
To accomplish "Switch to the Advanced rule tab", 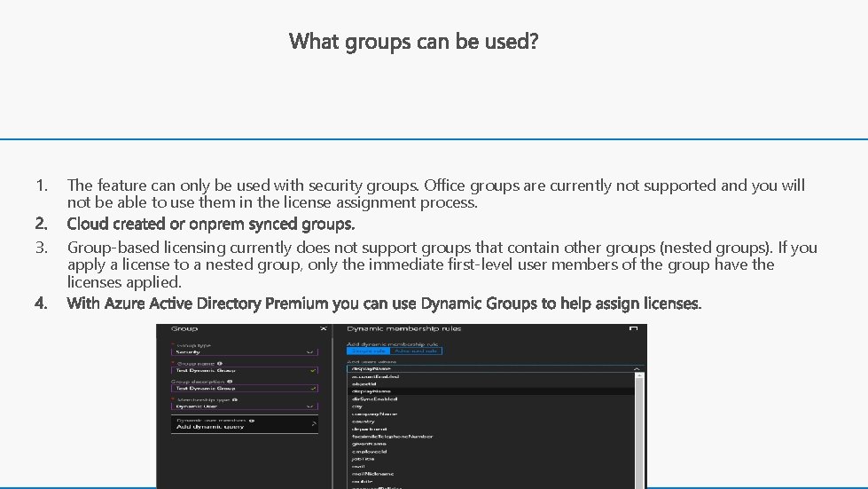I will point(417,351).
